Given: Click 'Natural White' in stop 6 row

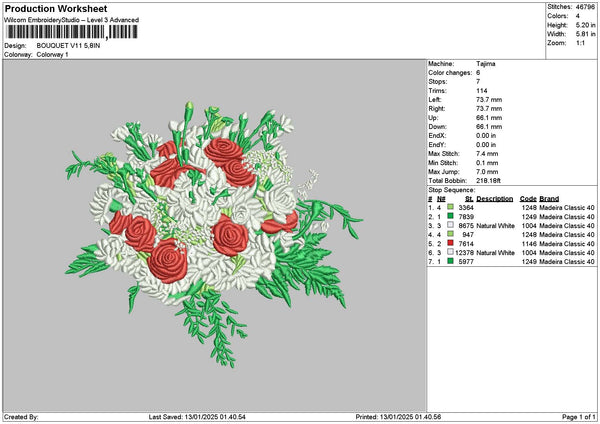Looking at the screenshot, I should pos(496,253).
